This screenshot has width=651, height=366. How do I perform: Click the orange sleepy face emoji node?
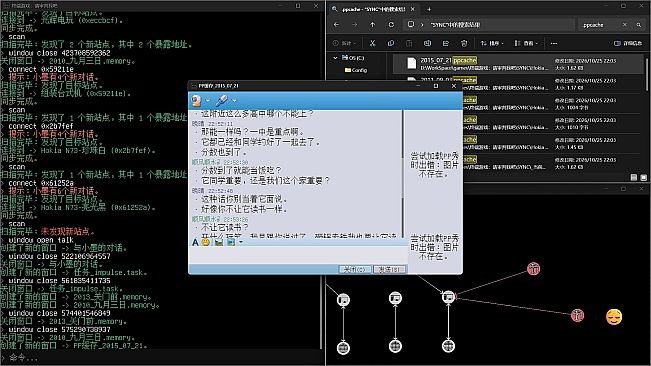614,317
